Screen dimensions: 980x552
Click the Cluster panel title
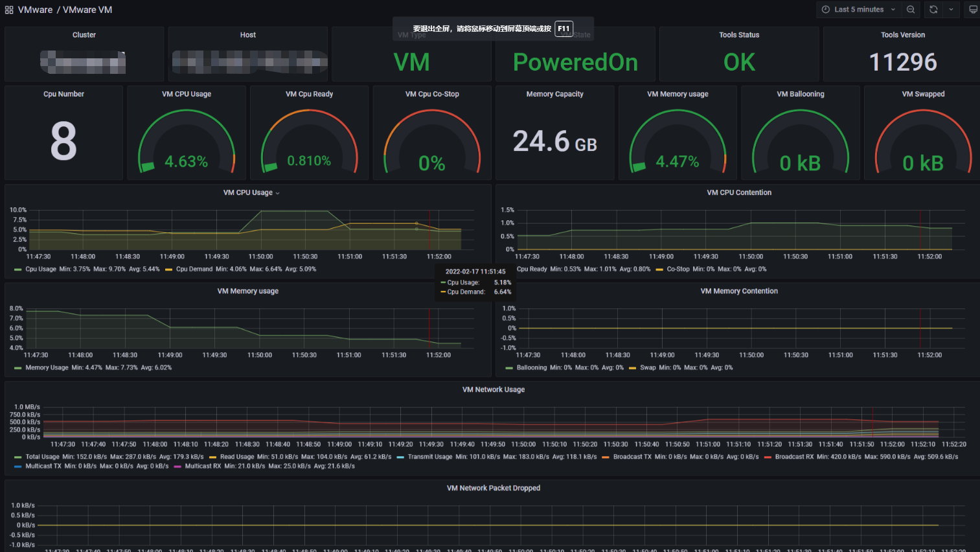[x=84, y=35]
